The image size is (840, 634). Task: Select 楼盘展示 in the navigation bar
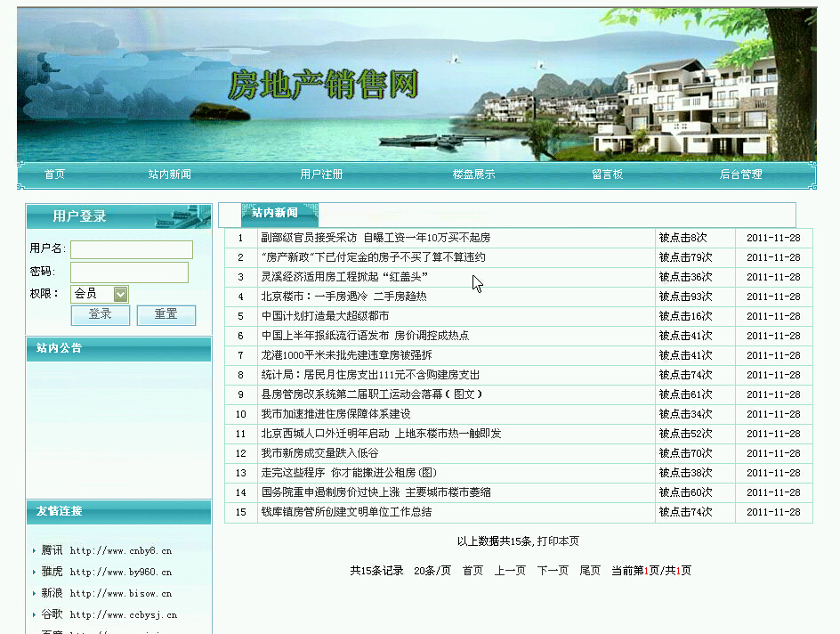473,175
